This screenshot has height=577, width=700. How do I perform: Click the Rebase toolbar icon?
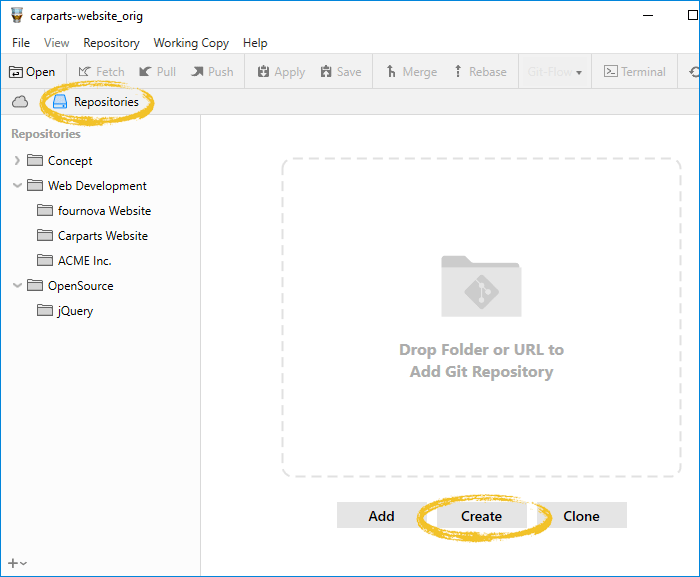click(x=480, y=72)
